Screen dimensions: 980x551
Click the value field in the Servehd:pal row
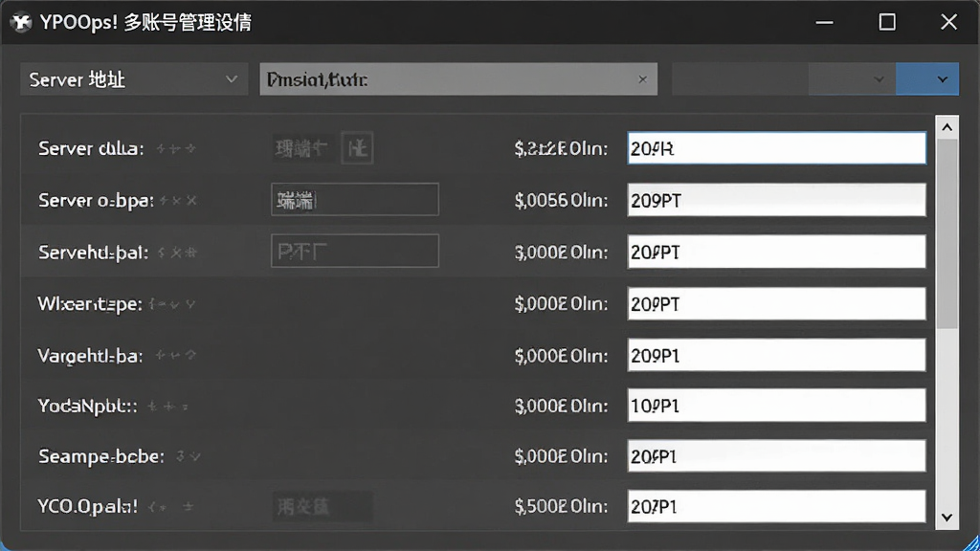click(776, 252)
